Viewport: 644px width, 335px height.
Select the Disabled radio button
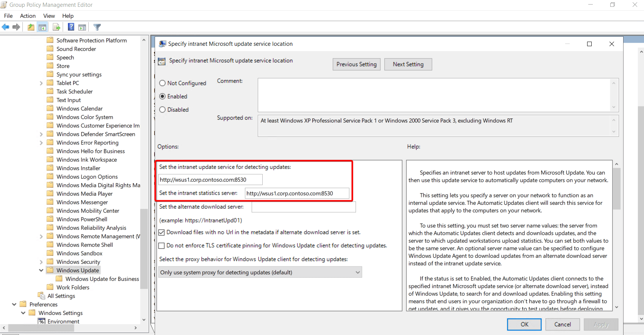163,110
